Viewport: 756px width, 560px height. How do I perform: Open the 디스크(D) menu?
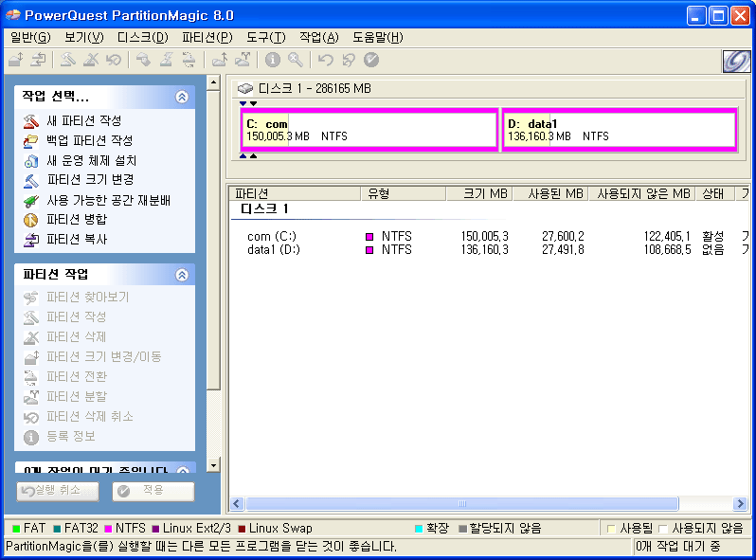point(143,37)
